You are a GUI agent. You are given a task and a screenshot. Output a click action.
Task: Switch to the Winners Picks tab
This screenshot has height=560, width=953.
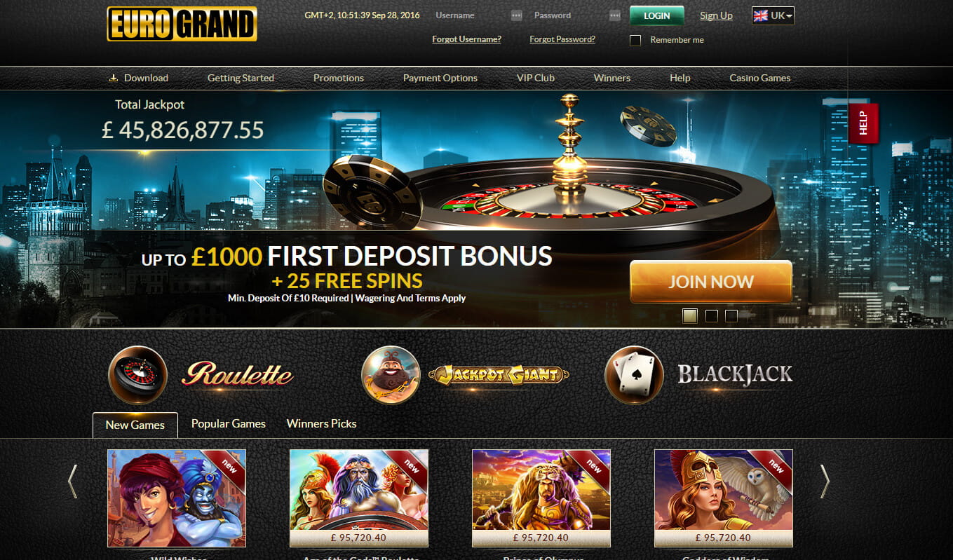coord(321,423)
